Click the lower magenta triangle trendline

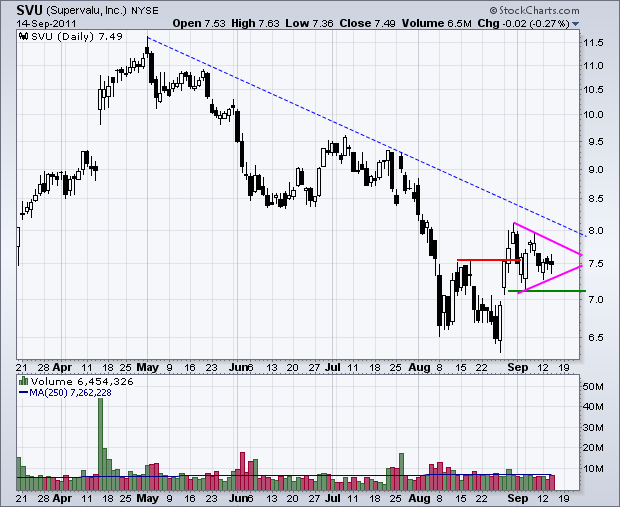point(550,279)
